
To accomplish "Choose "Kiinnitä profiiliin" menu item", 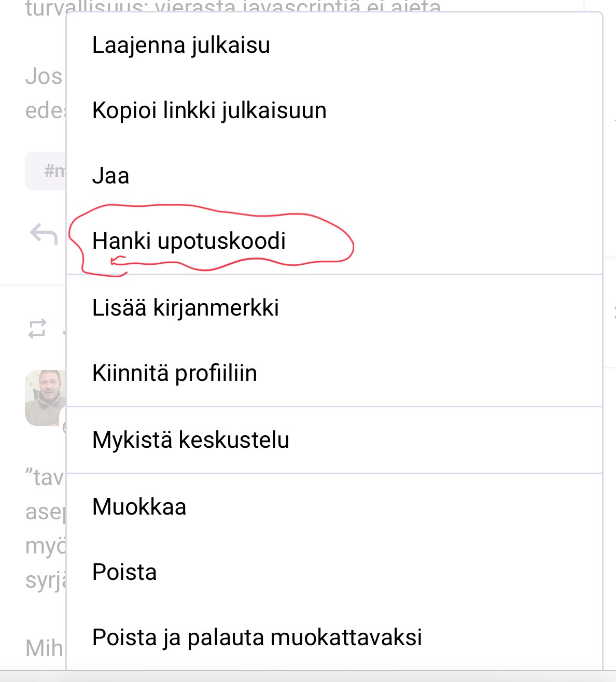I will 174,373.
